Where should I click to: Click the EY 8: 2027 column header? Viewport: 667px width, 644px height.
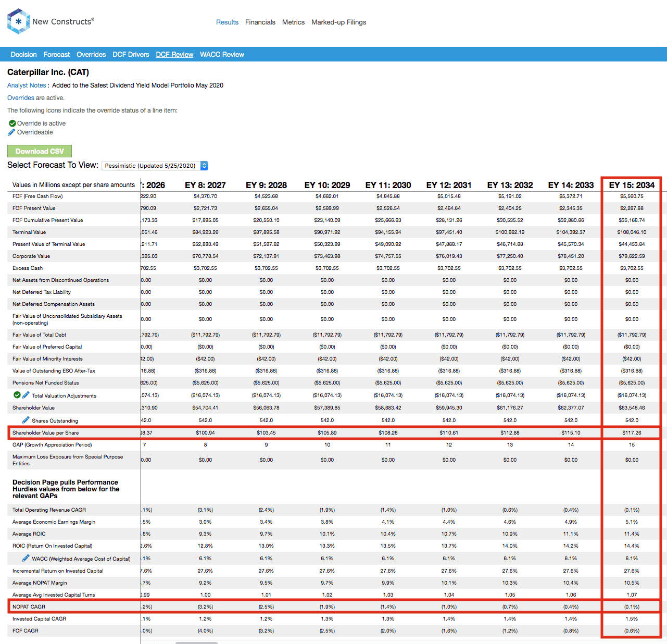point(205,185)
